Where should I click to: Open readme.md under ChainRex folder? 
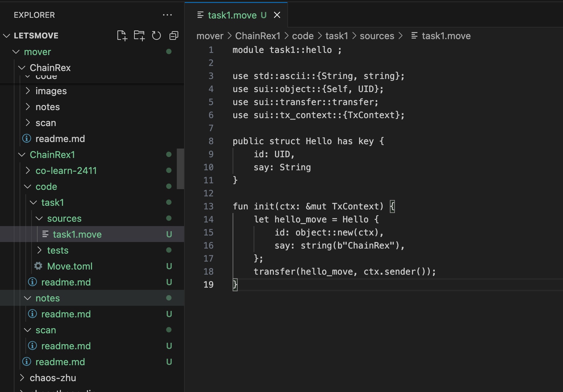coord(92,138)
